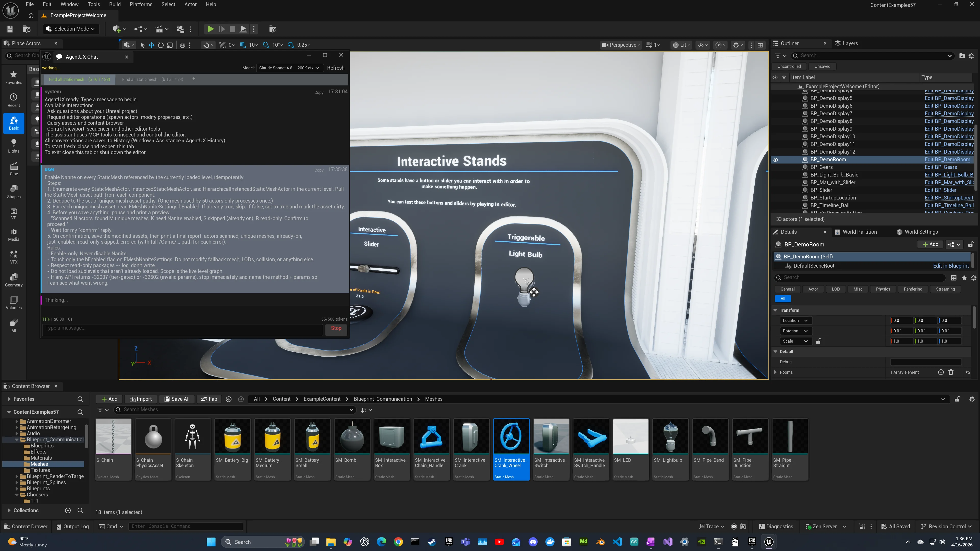The width and height of the screenshot is (980, 551).
Task: Select the scale gizmo tool
Action: (170, 45)
